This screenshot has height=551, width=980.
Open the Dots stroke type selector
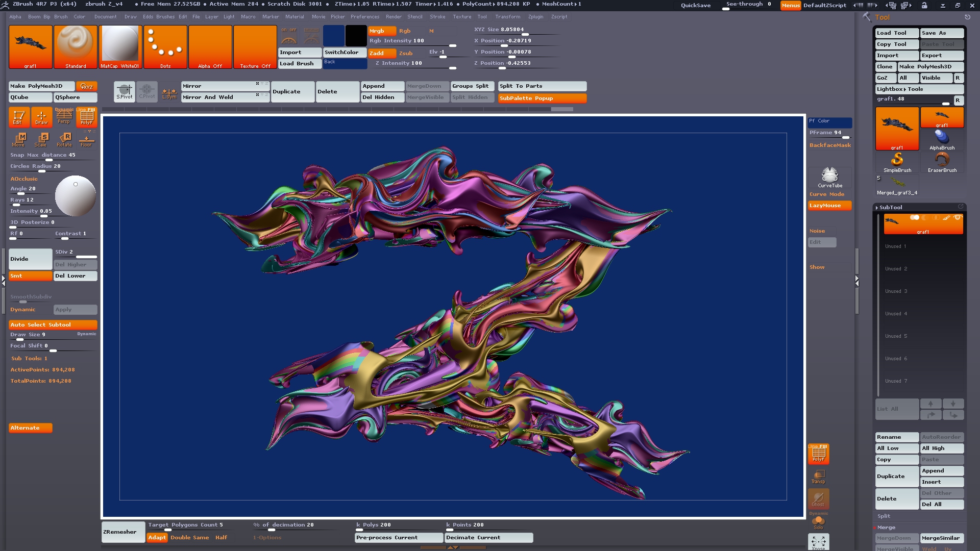tap(165, 46)
